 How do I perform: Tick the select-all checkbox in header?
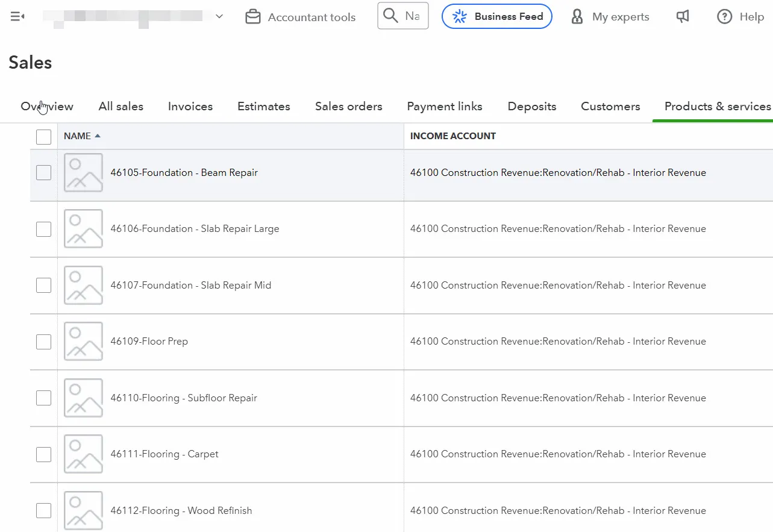(x=43, y=137)
